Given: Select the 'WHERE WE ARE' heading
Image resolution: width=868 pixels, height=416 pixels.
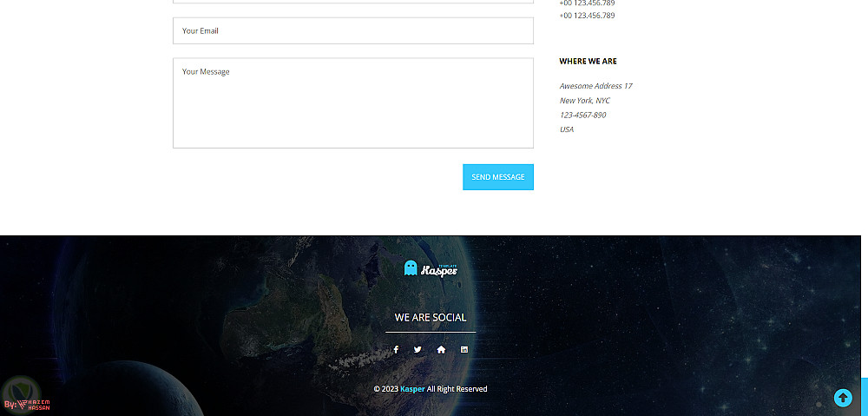Looking at the screenshot, I should coord(588,62).
